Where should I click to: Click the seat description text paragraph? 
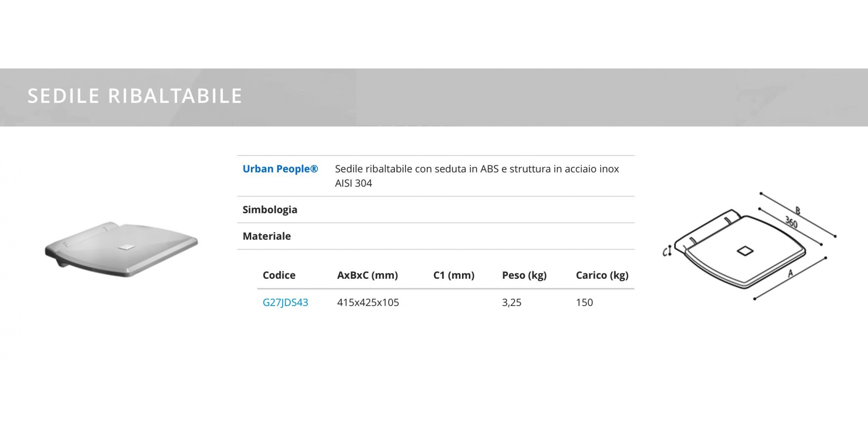pyautogui.click(x=476, y=176)
